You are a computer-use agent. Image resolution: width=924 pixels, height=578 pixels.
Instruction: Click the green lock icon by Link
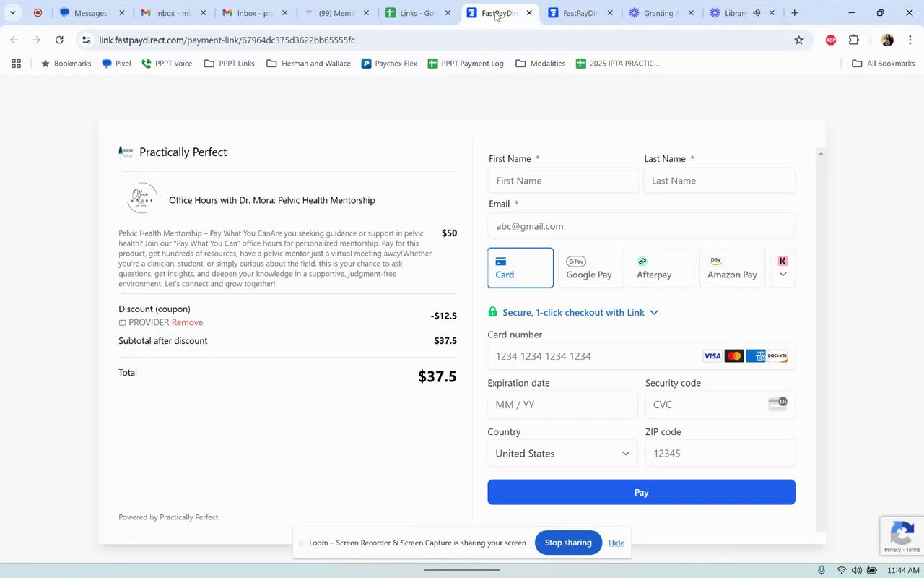(x=492, y=311)
